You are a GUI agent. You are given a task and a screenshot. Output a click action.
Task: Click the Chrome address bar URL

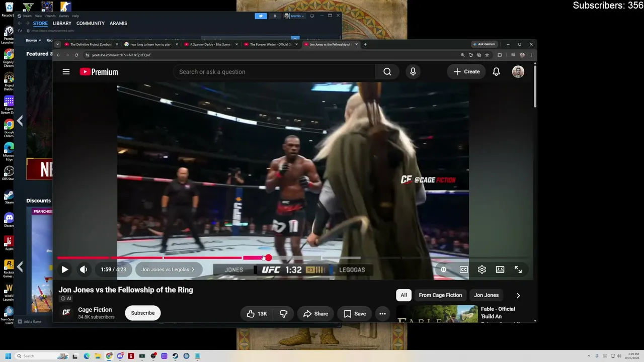tap(121, 55)
